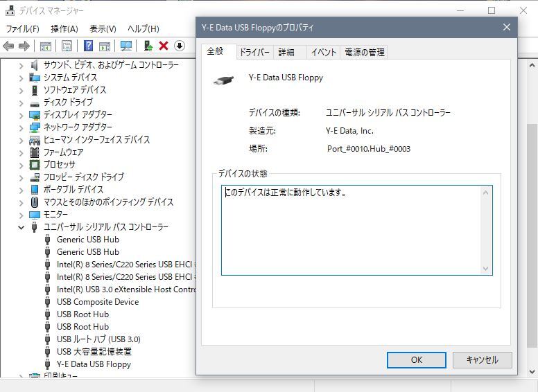Open the ヘルプ(H) menu
This screenshot has width=538, height=392.
click(x=143, y=29)
